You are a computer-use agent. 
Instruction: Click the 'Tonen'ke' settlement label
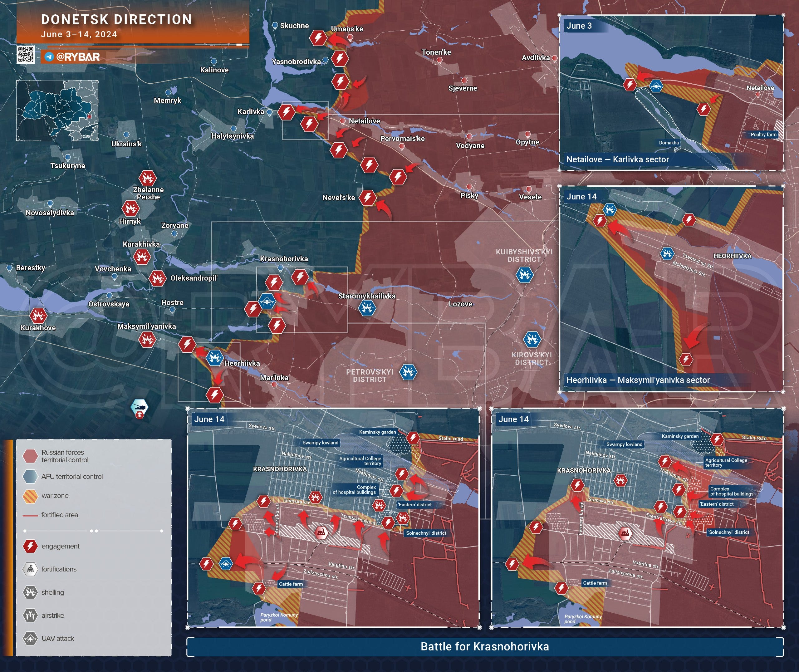pos(436,52)
